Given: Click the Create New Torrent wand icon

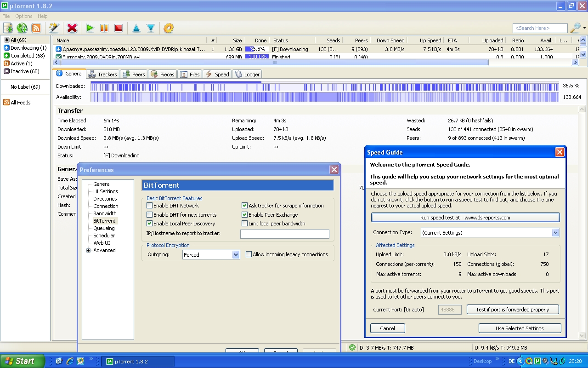Looking at the screenshot, I should pos(54,28).
